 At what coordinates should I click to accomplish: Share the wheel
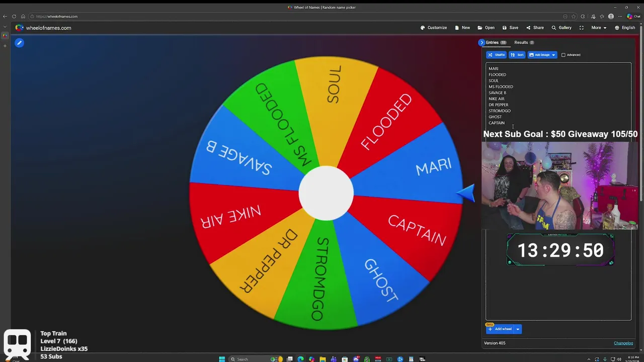(x=535, y=28)
